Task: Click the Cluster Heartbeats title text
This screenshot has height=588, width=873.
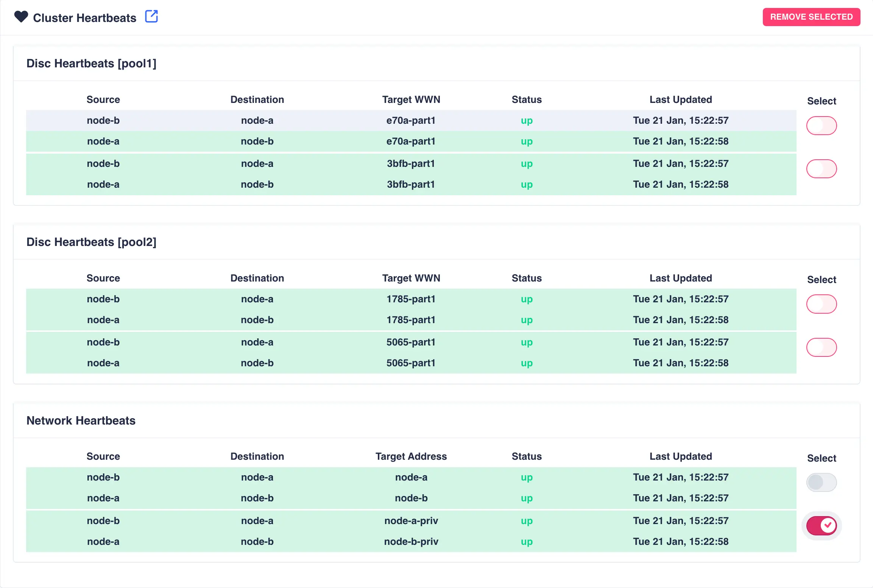Action: [x=85, y=18]
